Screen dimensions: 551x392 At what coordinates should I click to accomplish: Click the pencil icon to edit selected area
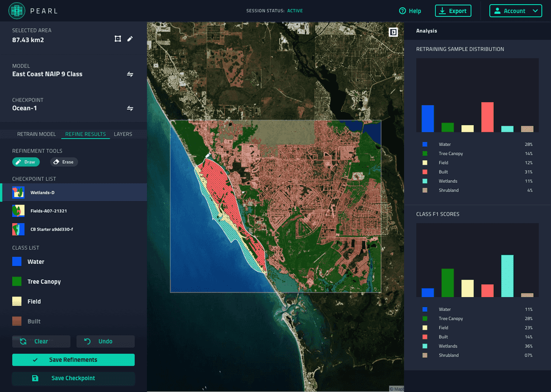click(x=130, y=38)
